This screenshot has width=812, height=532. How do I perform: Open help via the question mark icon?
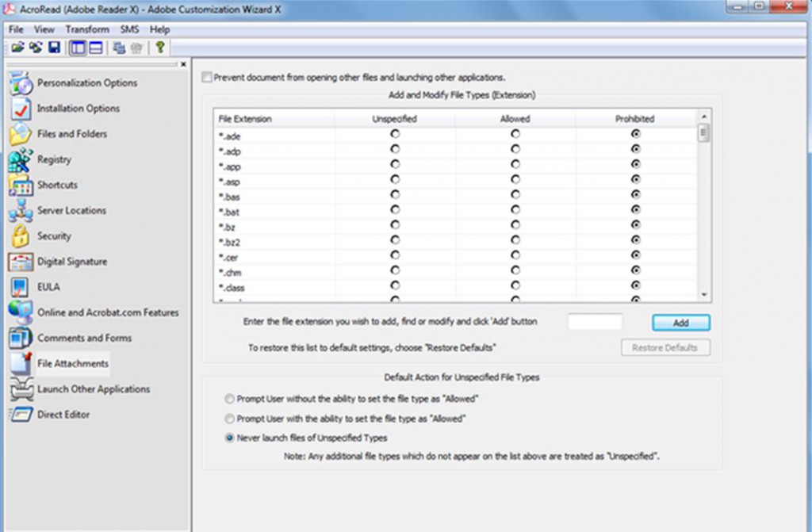coord(160,47)
